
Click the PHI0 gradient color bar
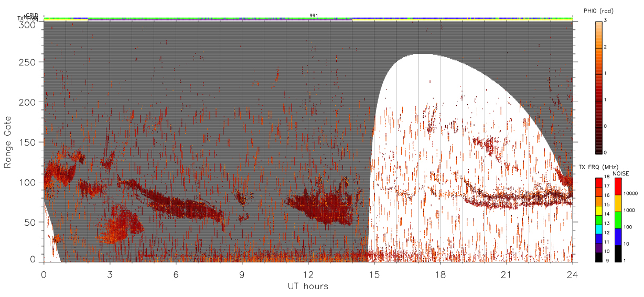point(599,87)
